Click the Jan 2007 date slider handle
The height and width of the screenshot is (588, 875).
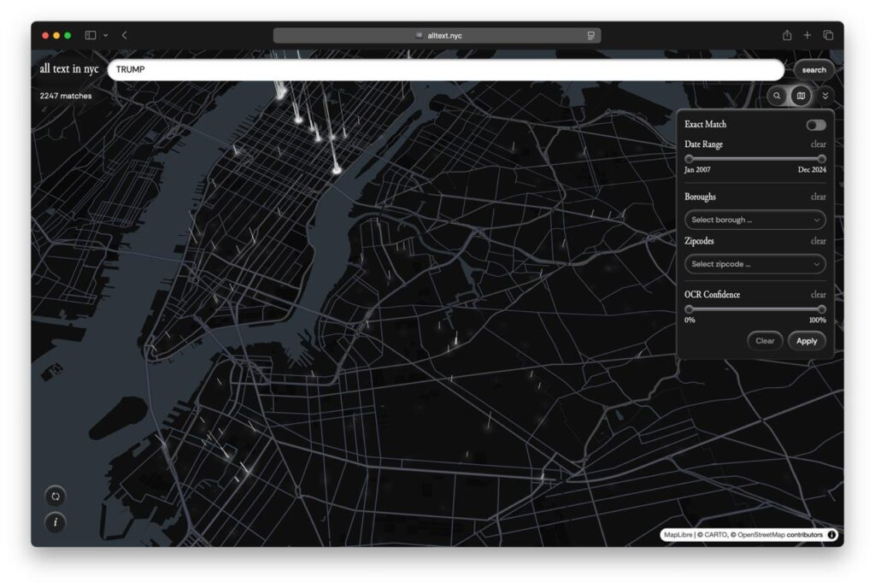(690, 159)
